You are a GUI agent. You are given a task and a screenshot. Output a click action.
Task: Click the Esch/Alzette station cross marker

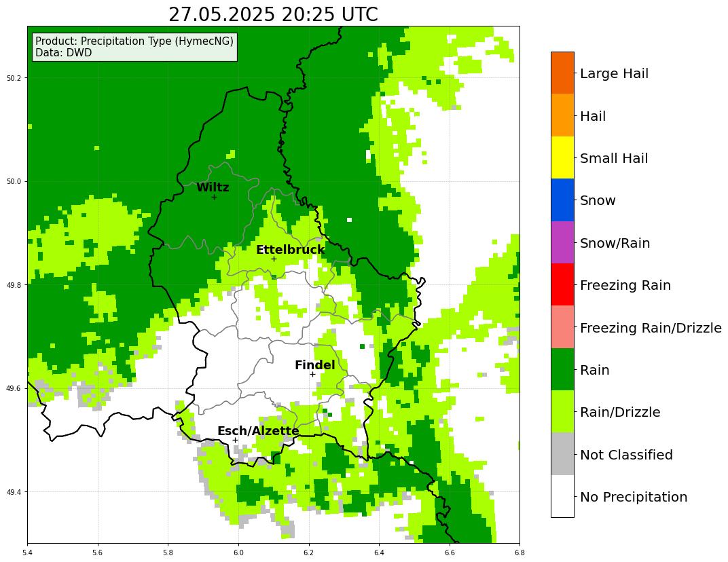tap(235, 440)
